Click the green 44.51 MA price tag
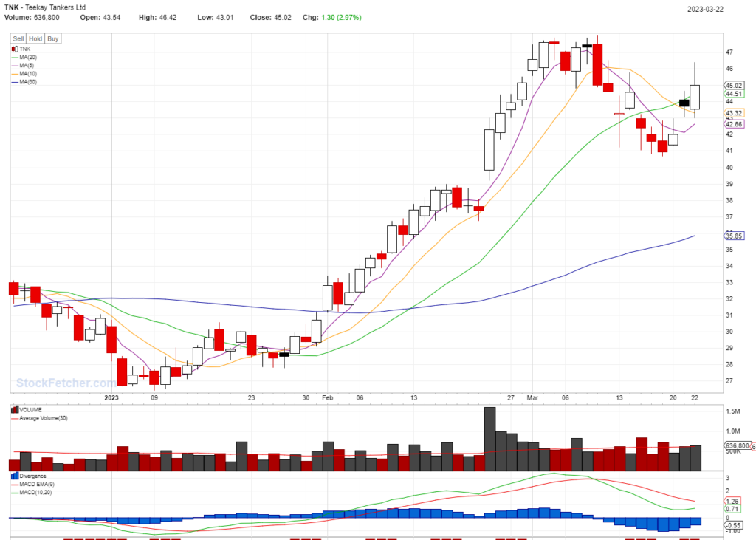756x540 pixels. (735, 94)
